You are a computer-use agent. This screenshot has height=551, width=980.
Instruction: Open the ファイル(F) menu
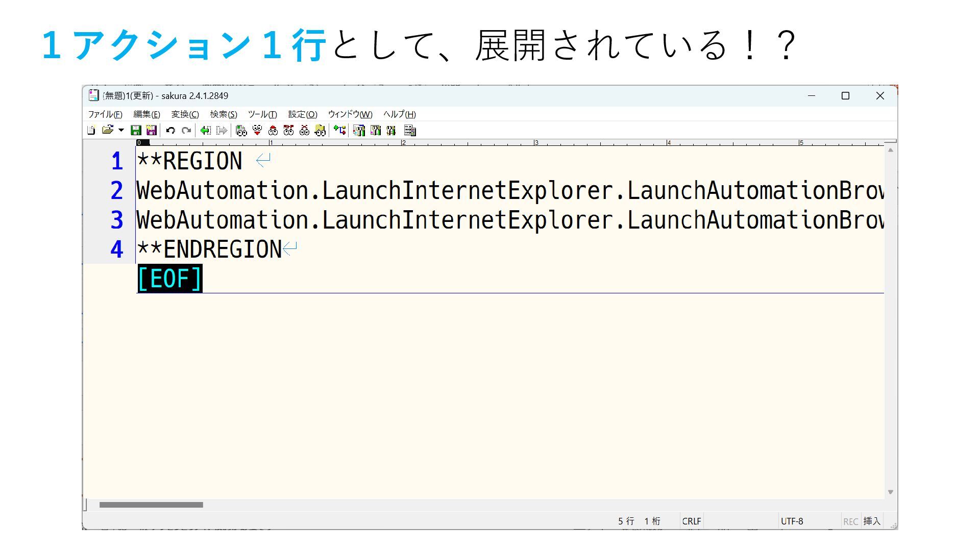105,114
